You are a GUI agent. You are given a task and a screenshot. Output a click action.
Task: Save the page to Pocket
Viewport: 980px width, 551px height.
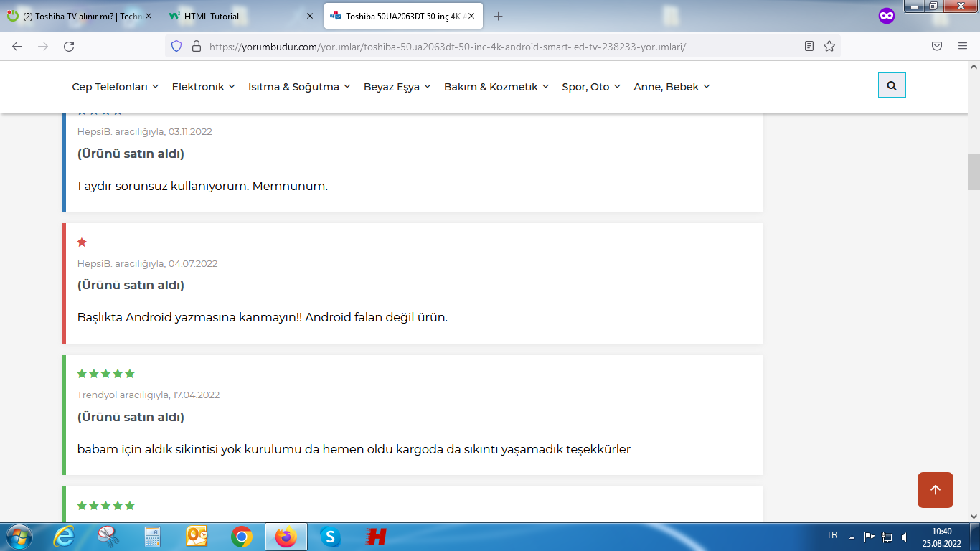937,46
